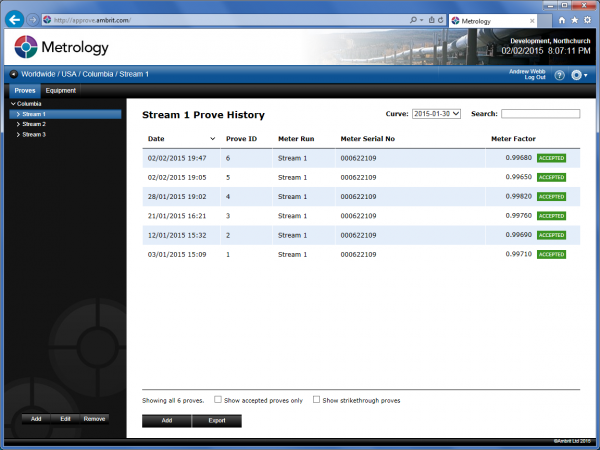
Task: Switch to the Proves tab
Action: coord(25,91)
